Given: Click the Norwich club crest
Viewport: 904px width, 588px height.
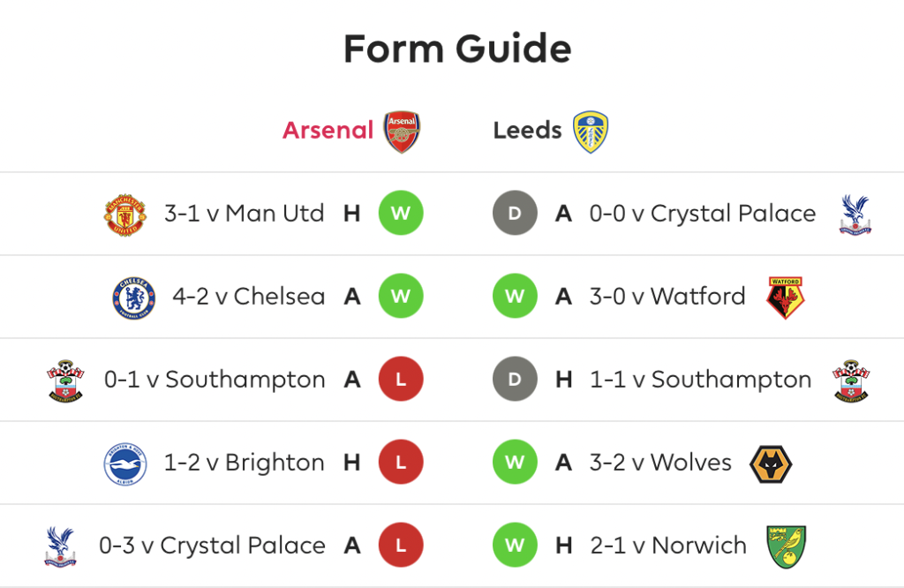Looking at the screenshot, I should (x=786, y=547).
